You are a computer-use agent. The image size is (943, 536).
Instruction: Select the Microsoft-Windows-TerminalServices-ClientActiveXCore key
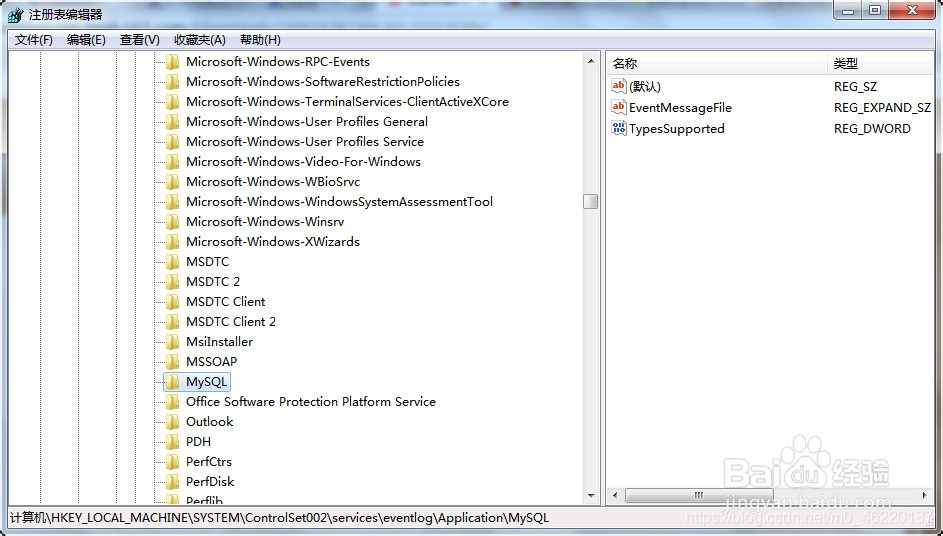(x=347, y=102)
